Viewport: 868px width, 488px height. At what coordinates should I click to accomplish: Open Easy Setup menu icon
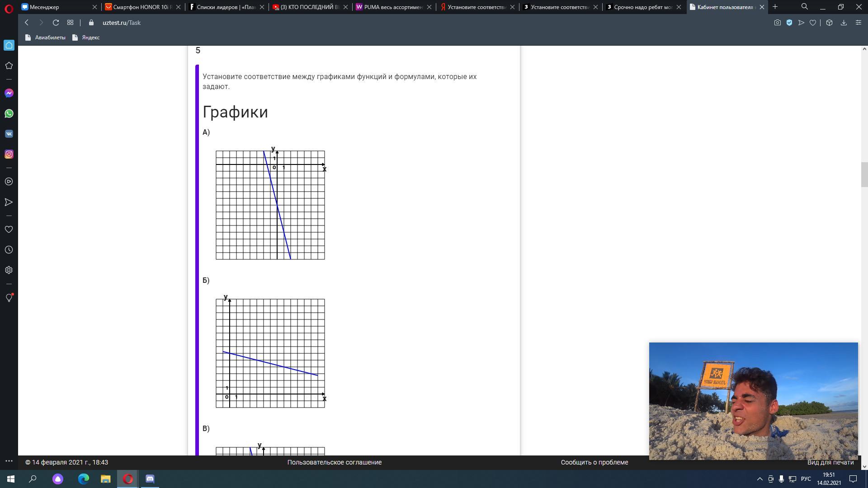pyautogui.click(x=859, y=23)
